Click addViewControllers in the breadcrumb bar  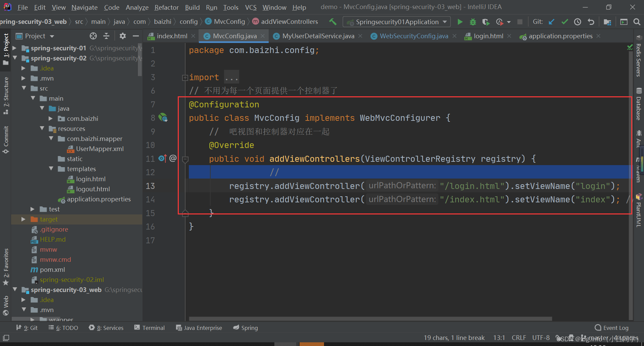(x=289, y=22)
